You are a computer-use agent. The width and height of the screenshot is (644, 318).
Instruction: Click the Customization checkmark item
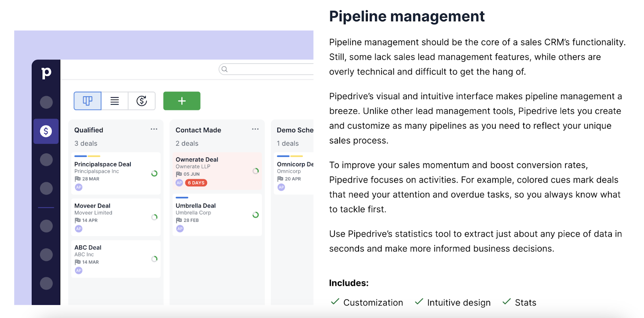click(367, 302)
